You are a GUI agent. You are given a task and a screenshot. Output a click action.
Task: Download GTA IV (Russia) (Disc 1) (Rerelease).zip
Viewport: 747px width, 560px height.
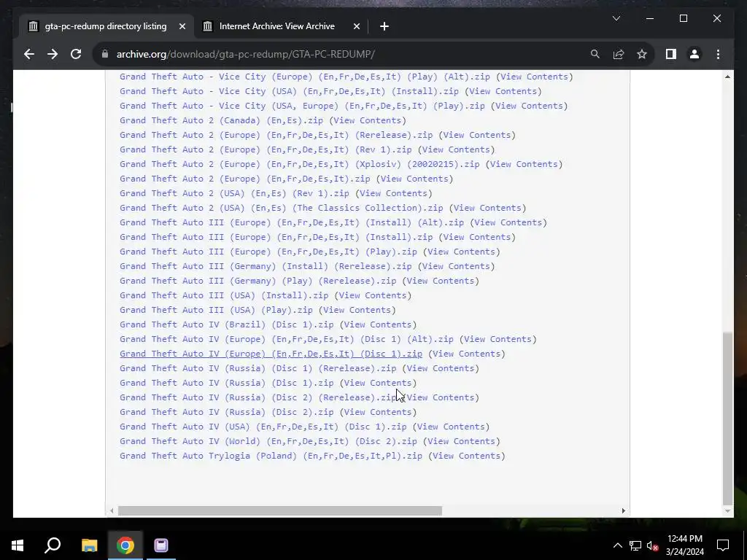258,368
